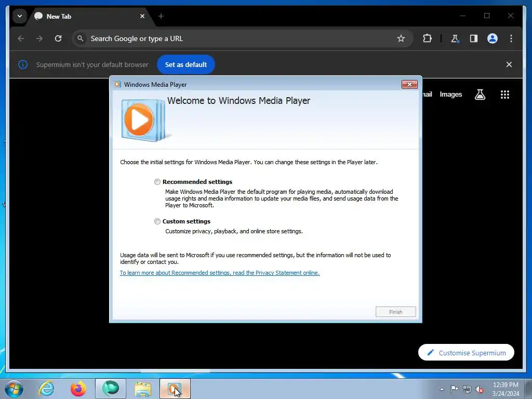Click the browser forward arrow
This screenshot has width=532, height=399.
coord(39,38)
